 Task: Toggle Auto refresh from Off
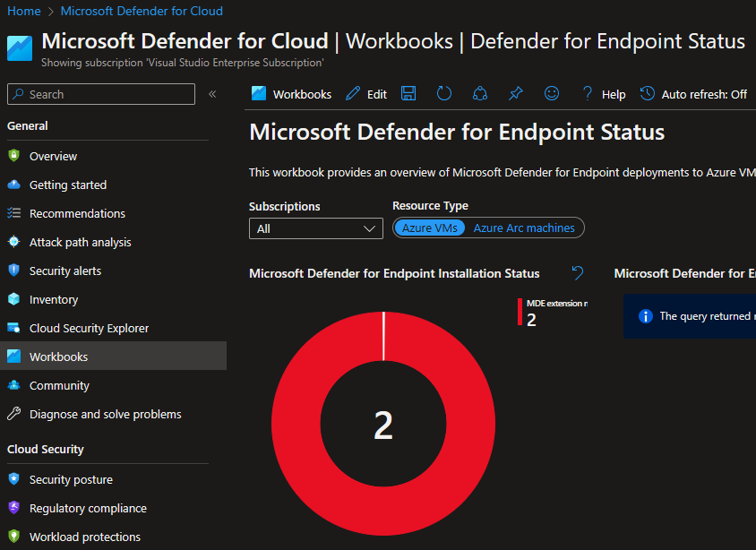(x=693, y=93)
